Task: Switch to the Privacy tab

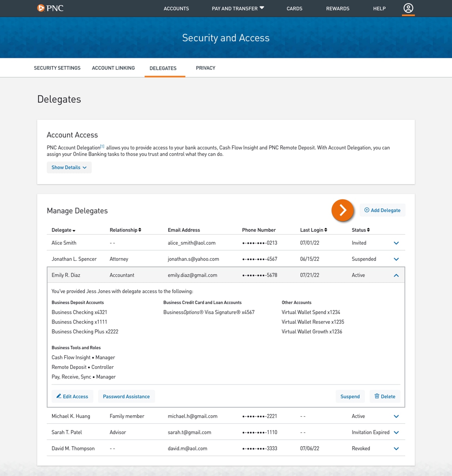Action: (206, 68)
